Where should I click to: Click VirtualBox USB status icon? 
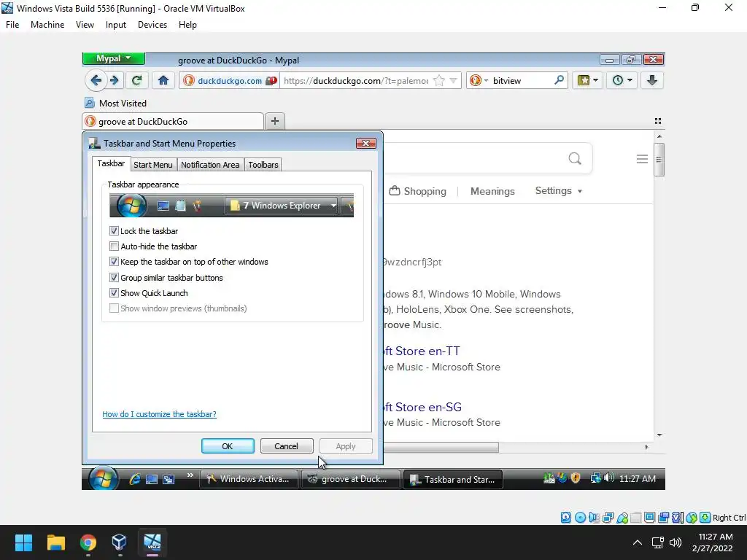[622, 518]
